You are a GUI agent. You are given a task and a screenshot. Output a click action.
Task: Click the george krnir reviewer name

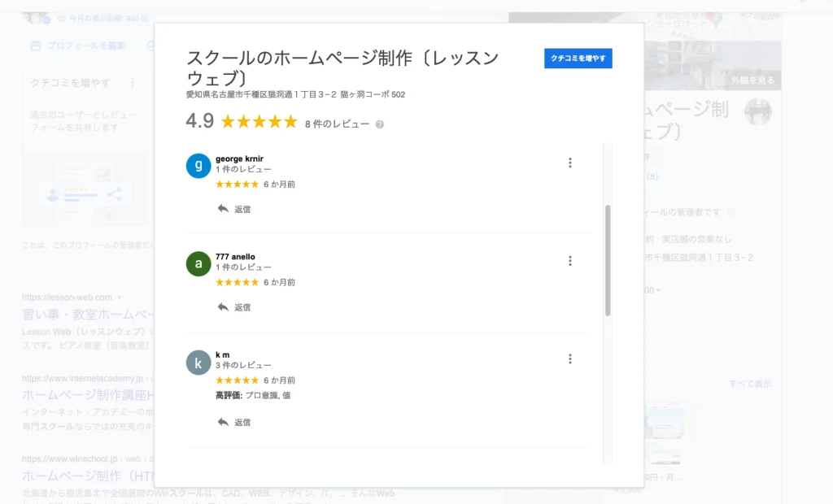[x=239, y=159]
